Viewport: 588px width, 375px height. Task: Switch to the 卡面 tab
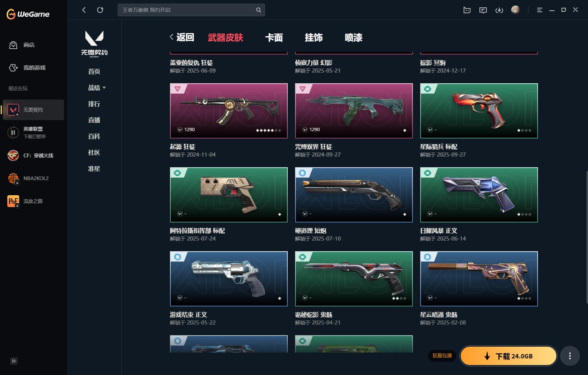tap(274, 38)
